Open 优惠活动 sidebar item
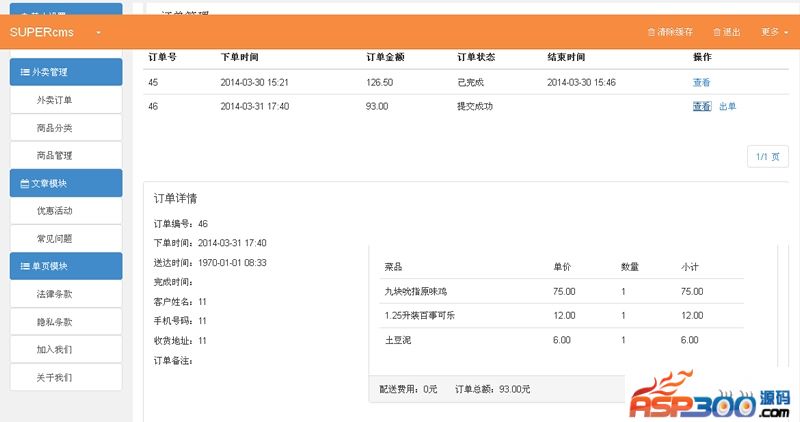Screen dimensions: 800x422 [x=54, y=211]
